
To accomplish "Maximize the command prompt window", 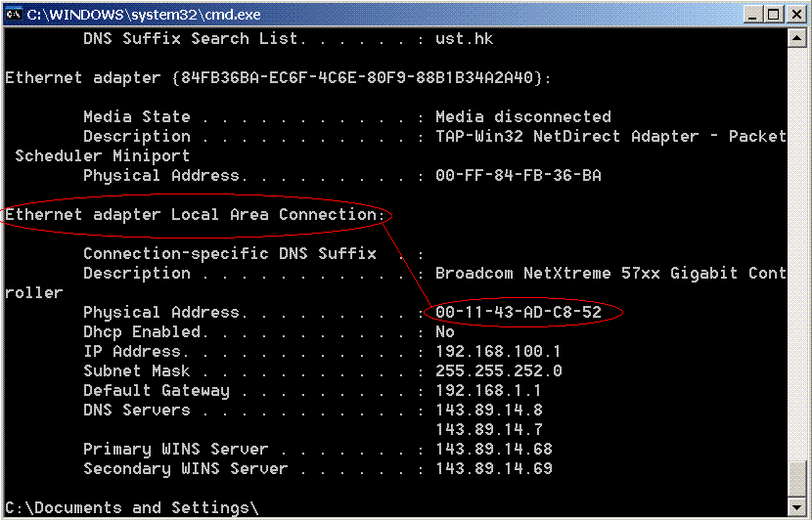I will point(774,14).
